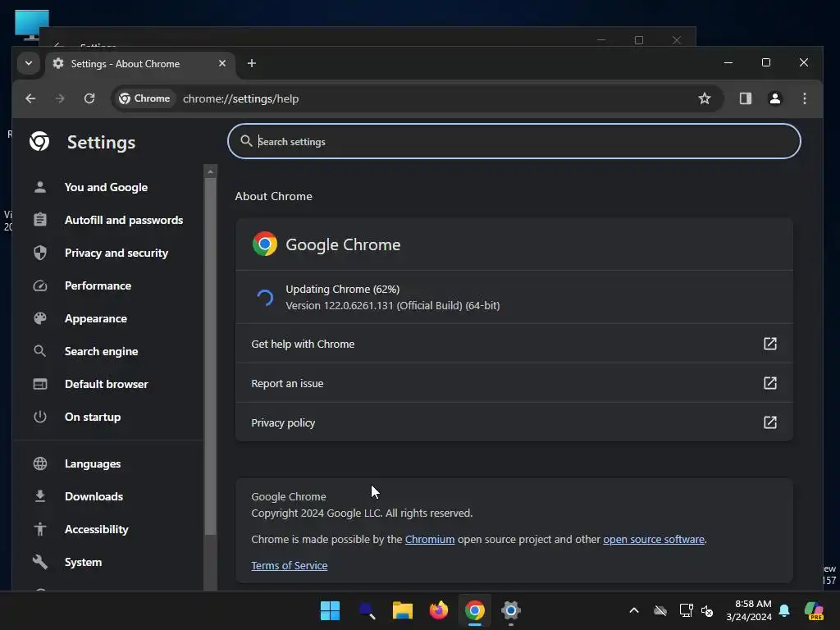
Task: Click Google Chrome icon in taskbar
Action: click(x=475, y=610)
